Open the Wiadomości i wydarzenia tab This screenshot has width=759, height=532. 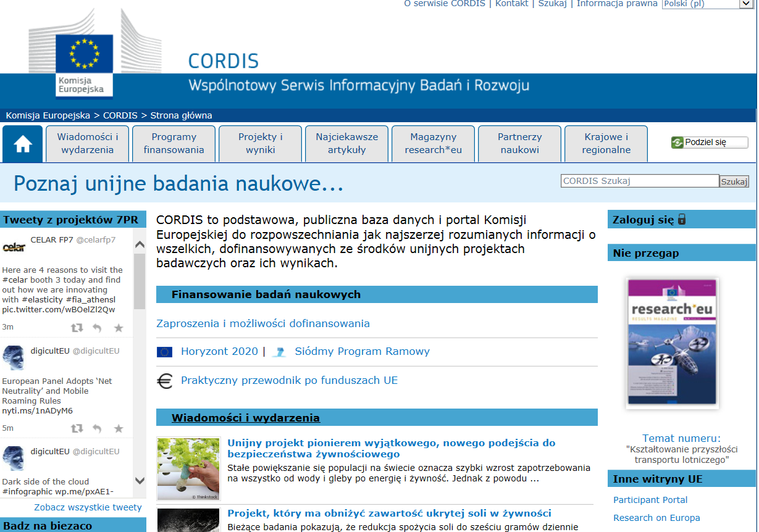tap(88, 143)
